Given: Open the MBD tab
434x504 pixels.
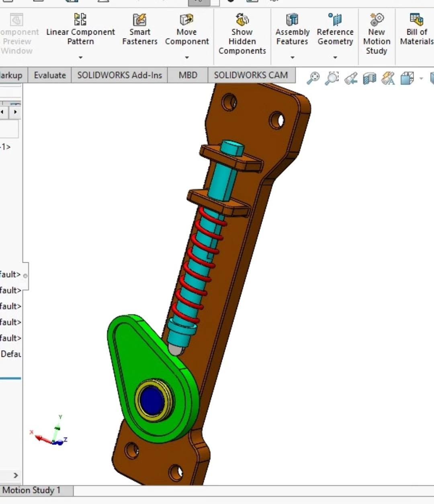Looking at the screenshot, I should [188, 75].
